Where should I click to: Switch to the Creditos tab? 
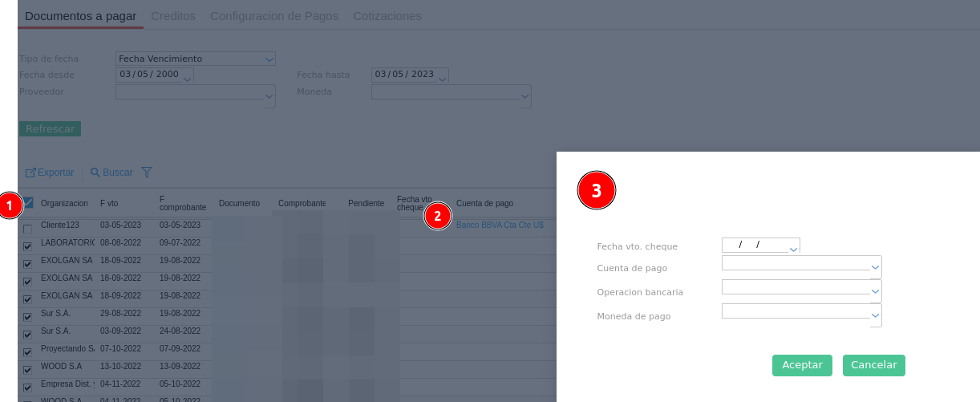(173, 16)
